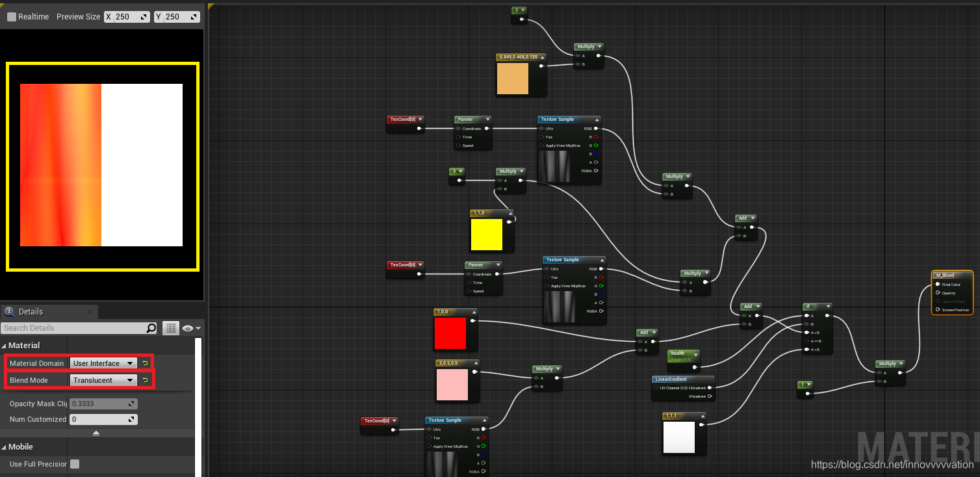The width and height of the screenshot is (980, 477).
Task: Click the Final Color pin on M_Blood
Action: click(x=937, y=284)
